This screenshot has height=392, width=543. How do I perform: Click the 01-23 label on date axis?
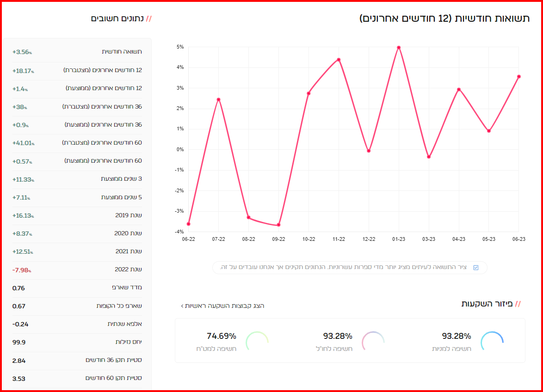tap(399, 239)
